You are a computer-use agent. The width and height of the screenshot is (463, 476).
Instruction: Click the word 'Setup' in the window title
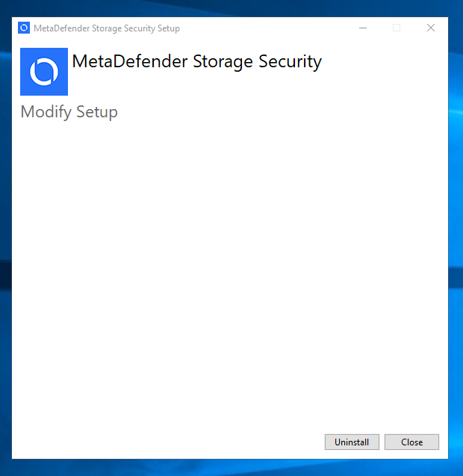click(169, 29)
